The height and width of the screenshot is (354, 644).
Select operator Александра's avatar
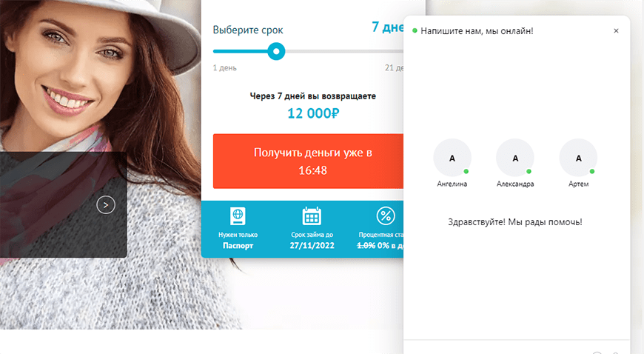point(515,158)
